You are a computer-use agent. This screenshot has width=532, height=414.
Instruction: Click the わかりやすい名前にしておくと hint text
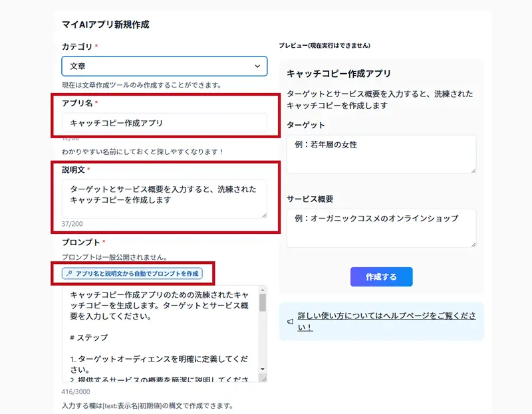[x=142, y=152]
